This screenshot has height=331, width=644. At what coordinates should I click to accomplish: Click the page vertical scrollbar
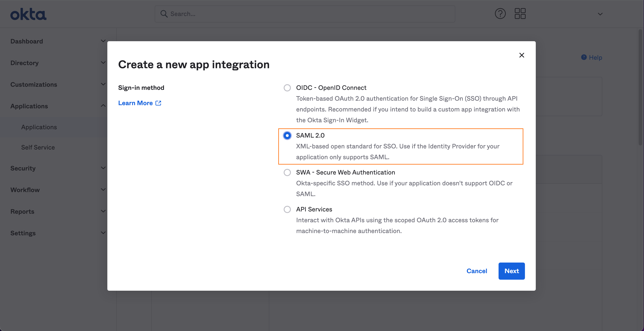pos(640,87)
